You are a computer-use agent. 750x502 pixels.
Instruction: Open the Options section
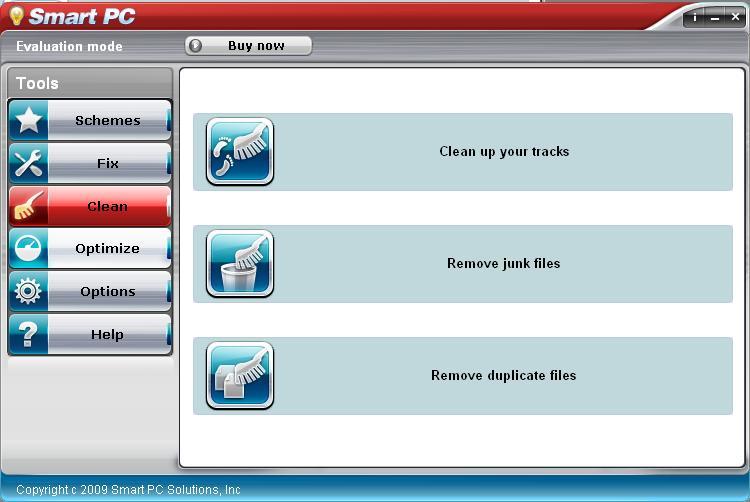point(90,291)
